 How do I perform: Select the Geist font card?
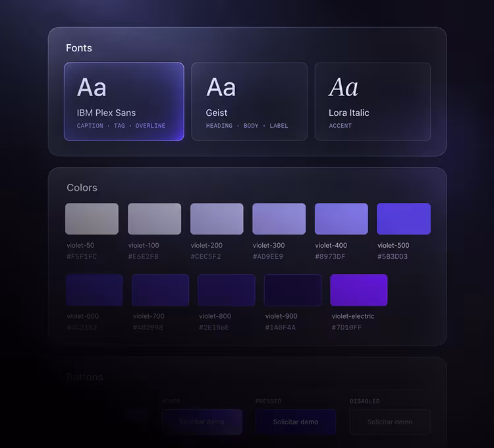(249, 101)
